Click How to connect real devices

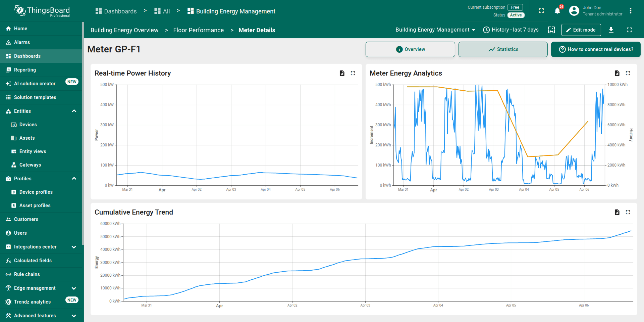(x=596, y=49)
